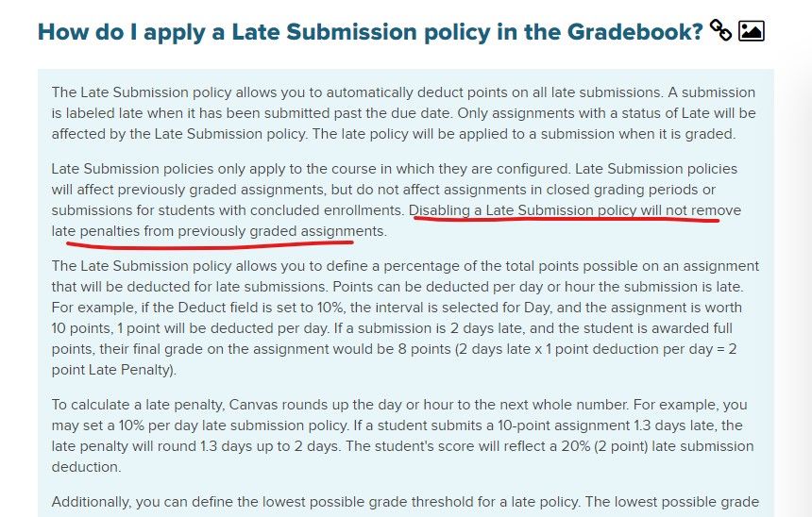Image resolution: width=812 pixels, height=517 pixels.
Task: Open the image icon next to the title
Action: pos(751,30)
